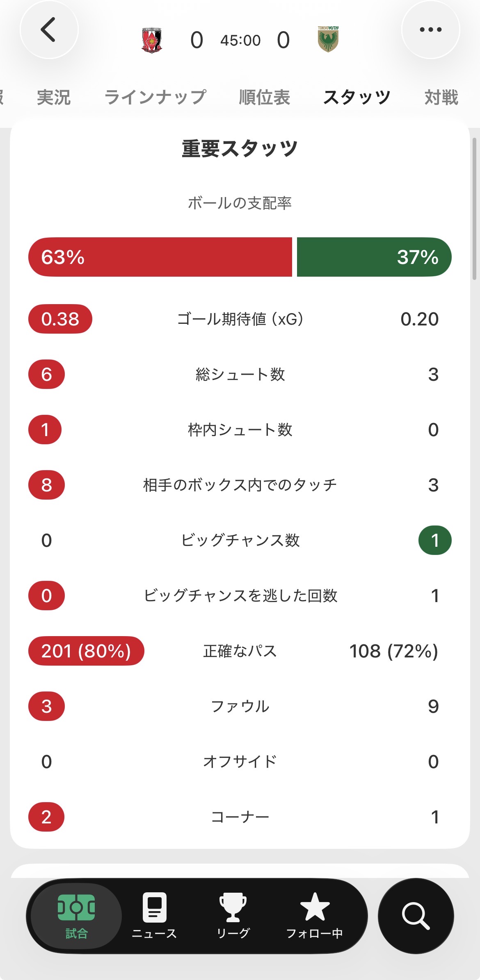Screen dimensions: 480x980
Task: Tap the Urawa Reds home team crest
Action: click(x=152, y=40)
